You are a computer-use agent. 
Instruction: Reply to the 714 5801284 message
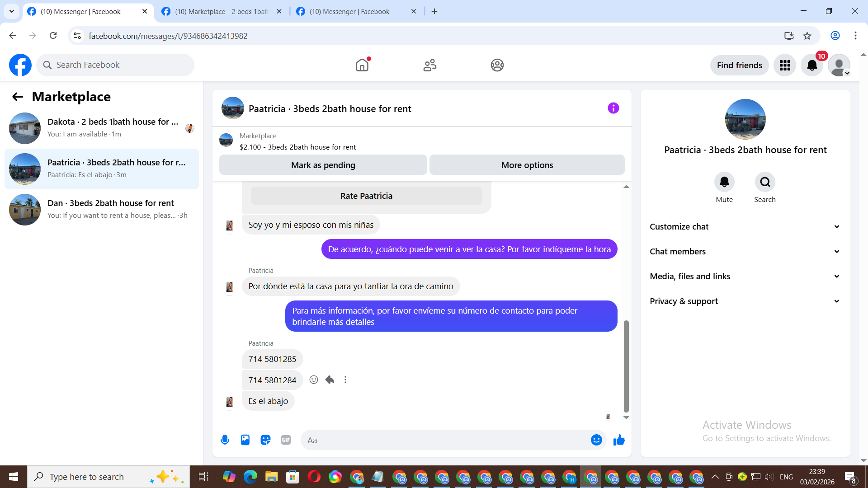(330, 380)
